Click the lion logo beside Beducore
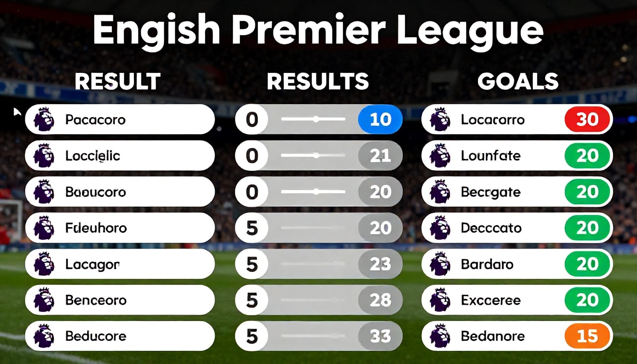 [x=44, y=336]
